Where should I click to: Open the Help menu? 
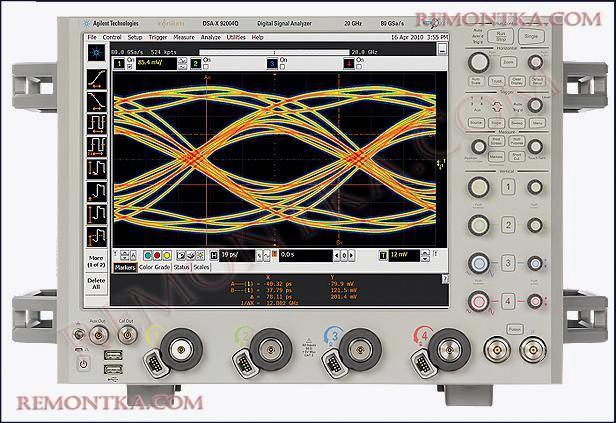(x=257, y=37)
